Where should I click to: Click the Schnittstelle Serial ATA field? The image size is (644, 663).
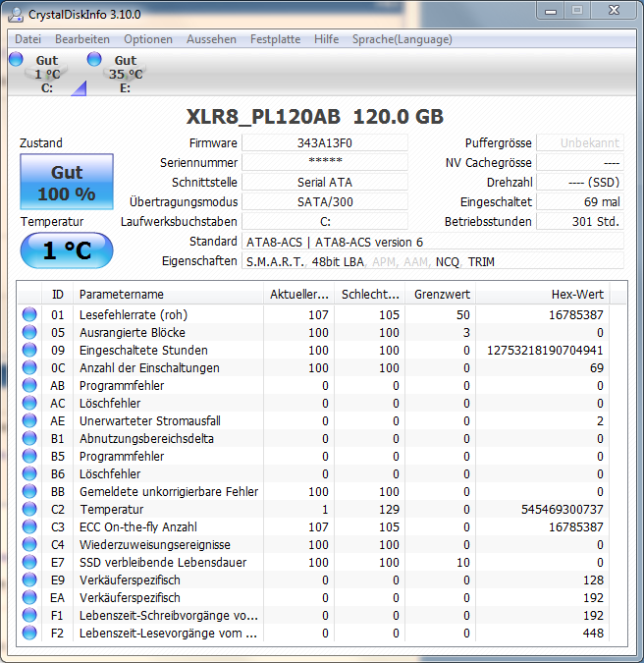(325, 183)
